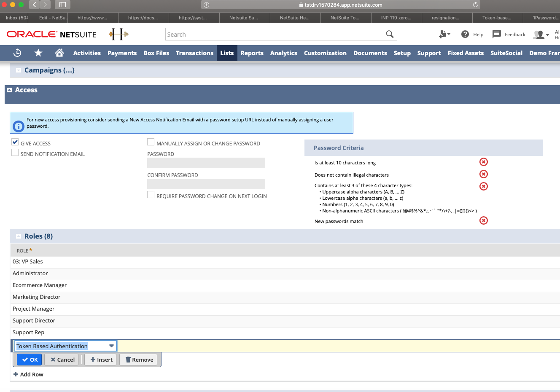Open the Transactions menu
The image size is (560, 392).
pos(194,53)
